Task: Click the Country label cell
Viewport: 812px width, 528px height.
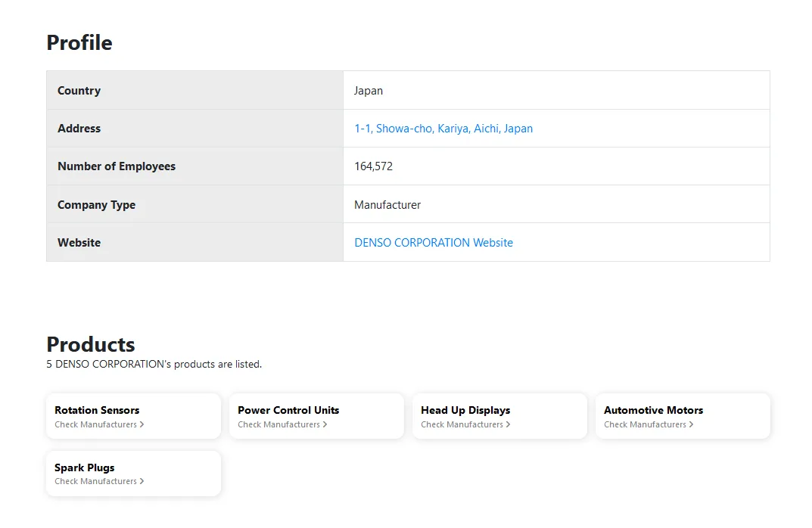Action: click(194, 91)
